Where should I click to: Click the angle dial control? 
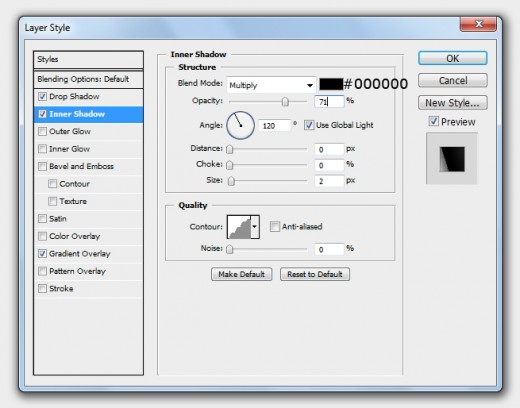[240, 125]
